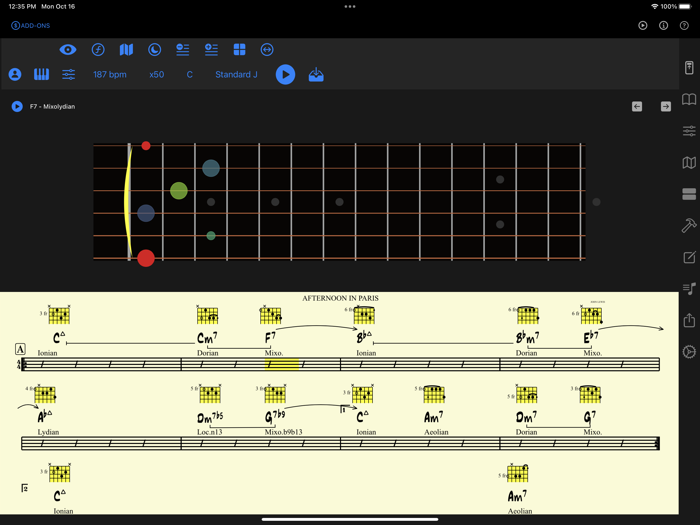Open the ADD-ONS store link
Viewport: 700px width, 525px height.
30,25
